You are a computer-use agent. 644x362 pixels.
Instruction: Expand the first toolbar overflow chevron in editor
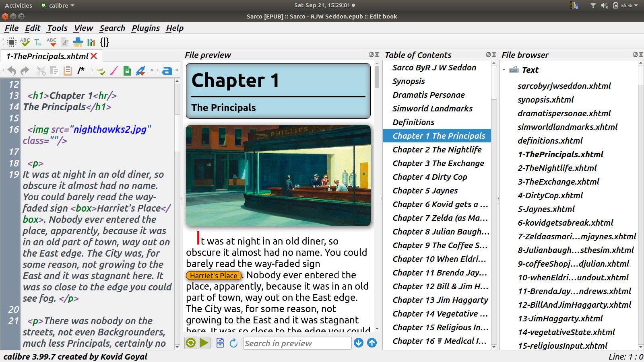click(x=152, y=70)
